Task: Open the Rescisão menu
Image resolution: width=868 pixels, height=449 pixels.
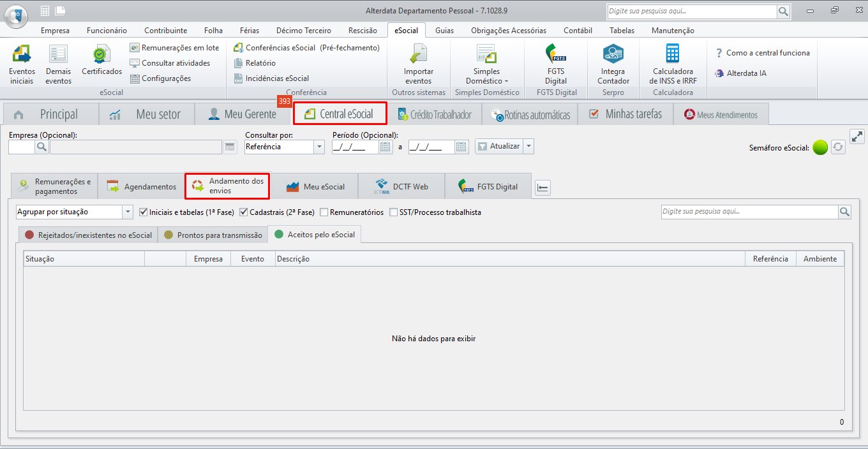Action: click(x=363, y=30)
